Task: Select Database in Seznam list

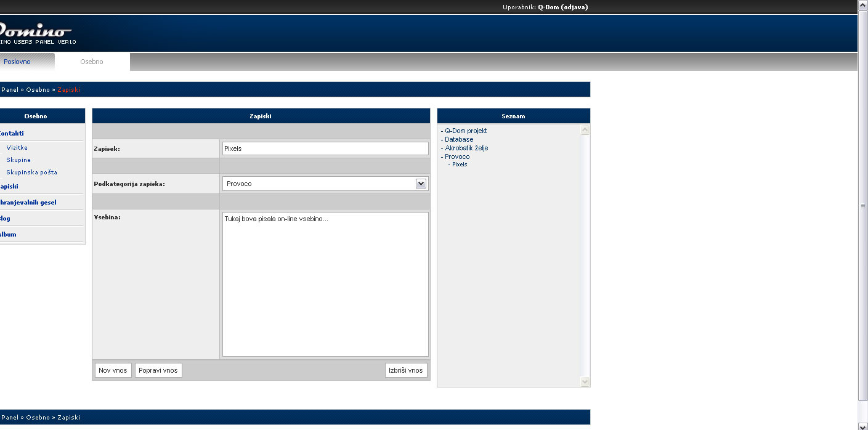Action: (x=459, y=139)
